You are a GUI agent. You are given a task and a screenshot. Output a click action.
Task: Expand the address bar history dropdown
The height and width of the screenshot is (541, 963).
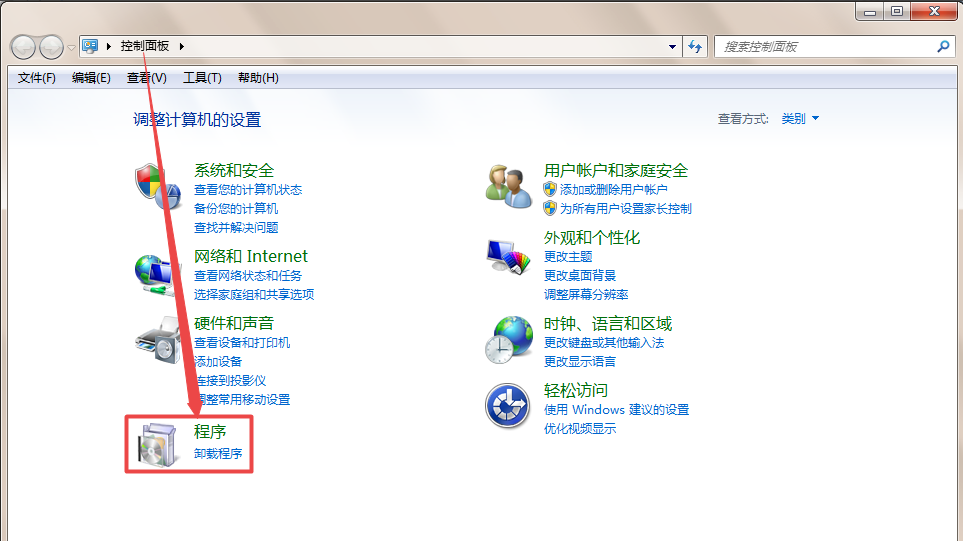(673, 47)
